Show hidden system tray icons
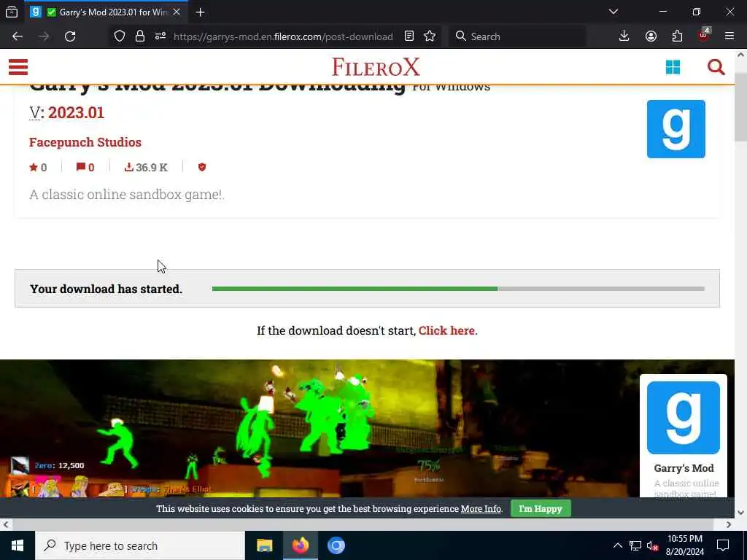The width and height of the screenshot is (747, 560). 617,545
